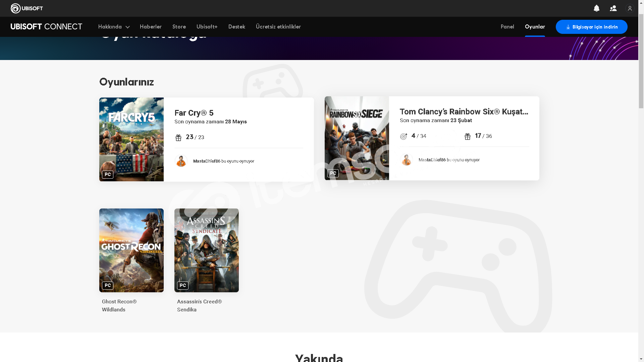This screenshot has width=644, height=362.
Task: Open Tom Clancy's Rainbow Six® Kuşatma title
Action: (464, 112)
